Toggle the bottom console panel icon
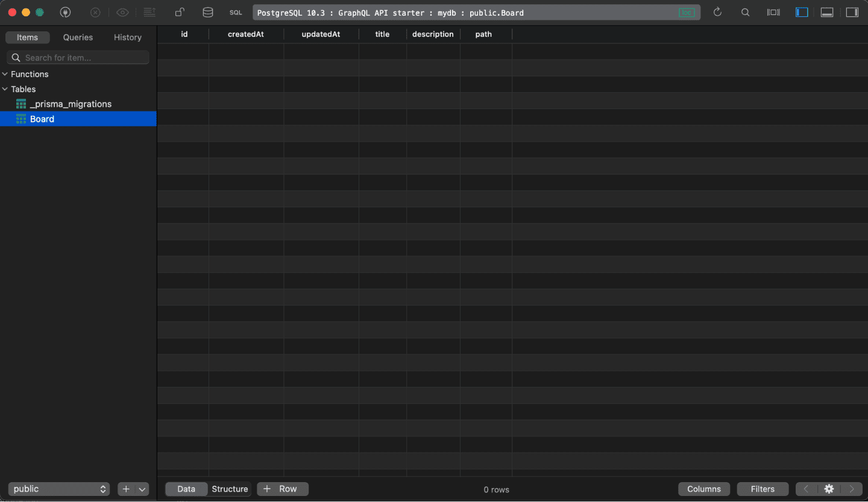The image size is (868, 502). coord(827,12)
